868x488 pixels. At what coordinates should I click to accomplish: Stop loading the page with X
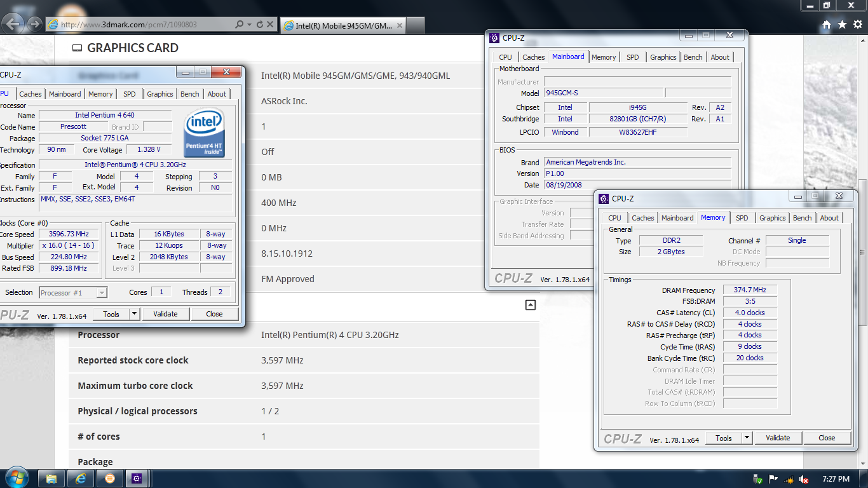pos(270,25)
